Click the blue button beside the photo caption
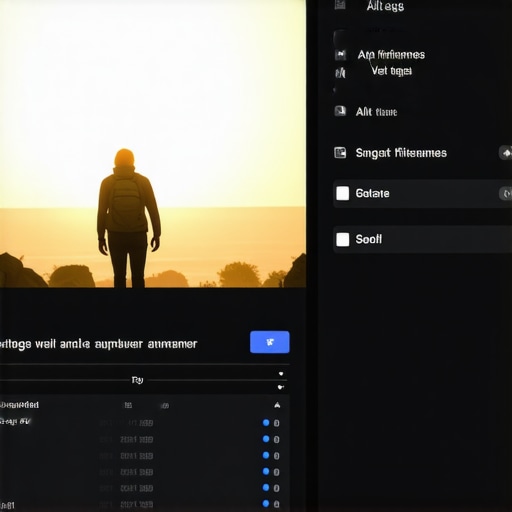The height and width of the screenshot is (512, 512). point(270,342)
